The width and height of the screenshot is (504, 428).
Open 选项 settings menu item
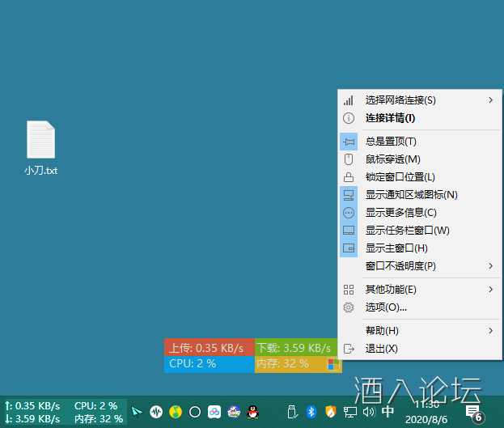pyautogui.click(x=386, y=307)
